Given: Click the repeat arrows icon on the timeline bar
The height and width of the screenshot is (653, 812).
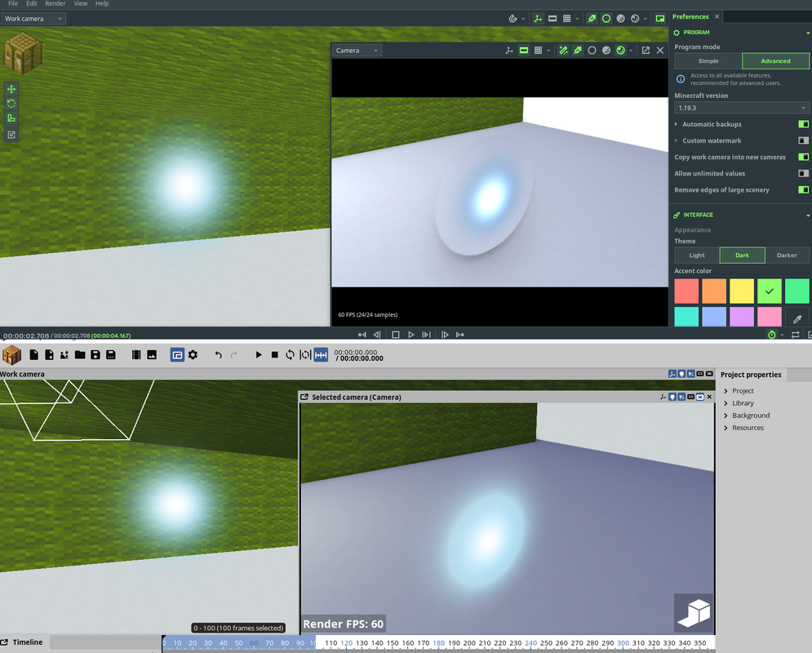Looking at the screenshot, I should click(x=796, y=335).
